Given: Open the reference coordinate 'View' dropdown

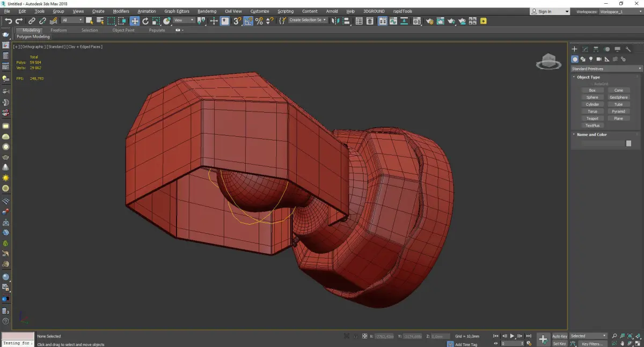Looking at the screenshot, I should click(x=184, y=20).
